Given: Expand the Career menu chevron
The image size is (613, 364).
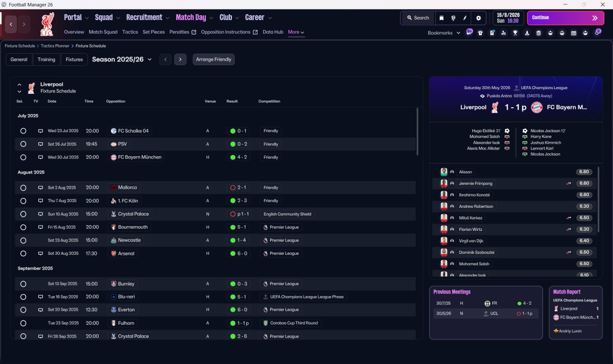Looking at the screenshot, I should point(270,18).
